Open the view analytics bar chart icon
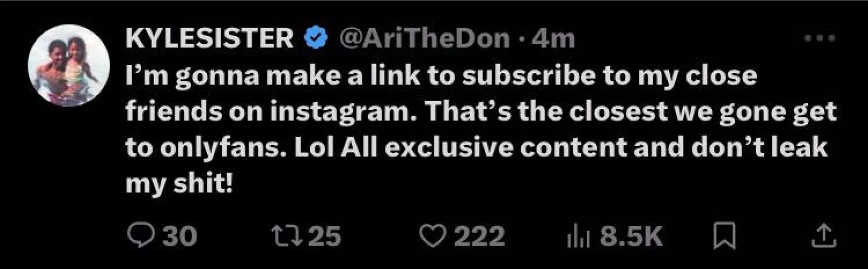The width and height of the screenshot is (868, 269). point(578,237)
